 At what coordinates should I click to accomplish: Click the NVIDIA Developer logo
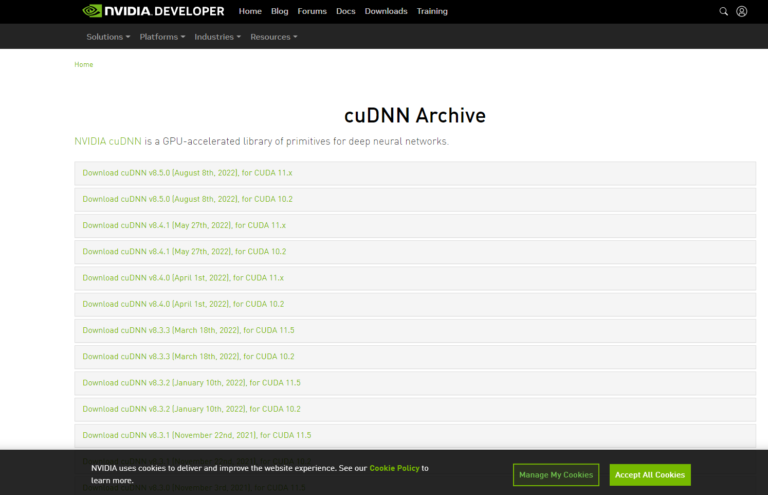click(x=157, y=11)
